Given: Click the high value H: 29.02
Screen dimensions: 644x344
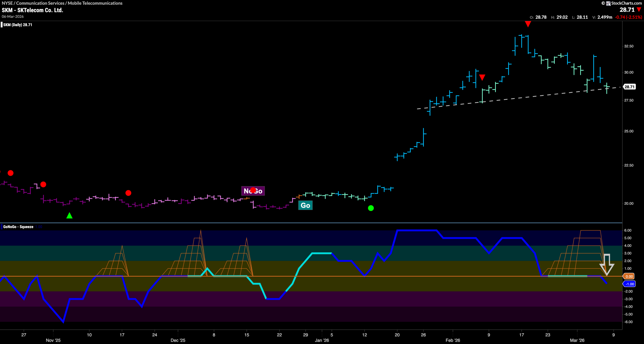Looking at the screenshot, I should [559, 17].
